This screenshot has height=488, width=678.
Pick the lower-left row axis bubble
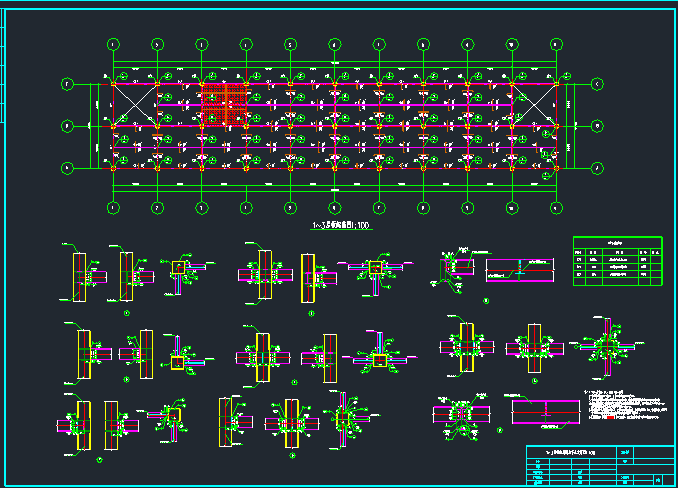click(x=67, y=167)
